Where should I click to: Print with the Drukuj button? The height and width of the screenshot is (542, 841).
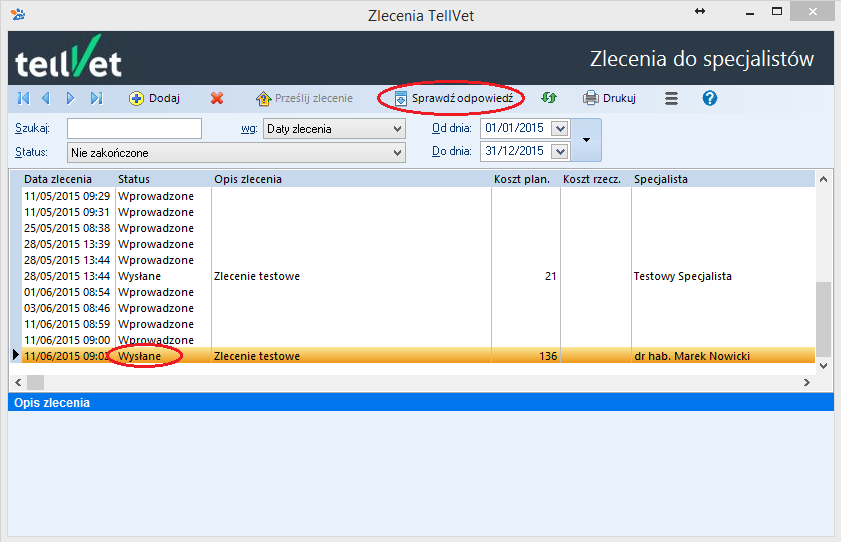609,98
